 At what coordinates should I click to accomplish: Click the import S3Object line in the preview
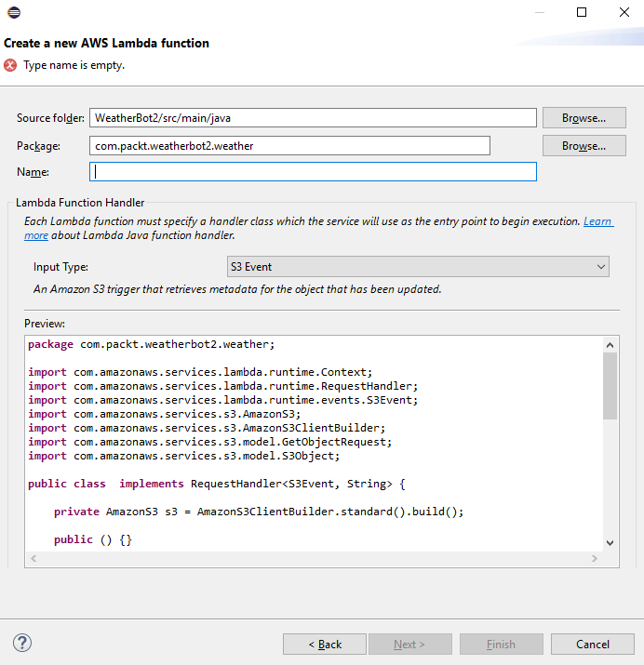pyautogui.click(x=183, y=456)
